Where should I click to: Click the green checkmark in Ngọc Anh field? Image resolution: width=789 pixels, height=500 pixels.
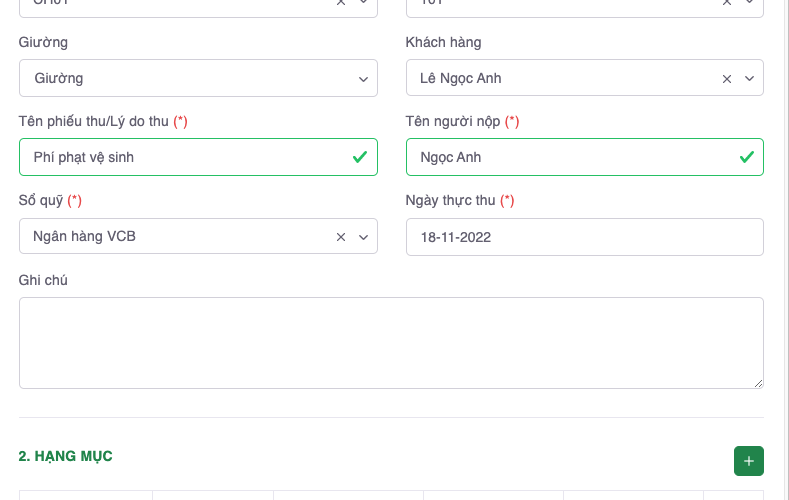click(746, 157)
